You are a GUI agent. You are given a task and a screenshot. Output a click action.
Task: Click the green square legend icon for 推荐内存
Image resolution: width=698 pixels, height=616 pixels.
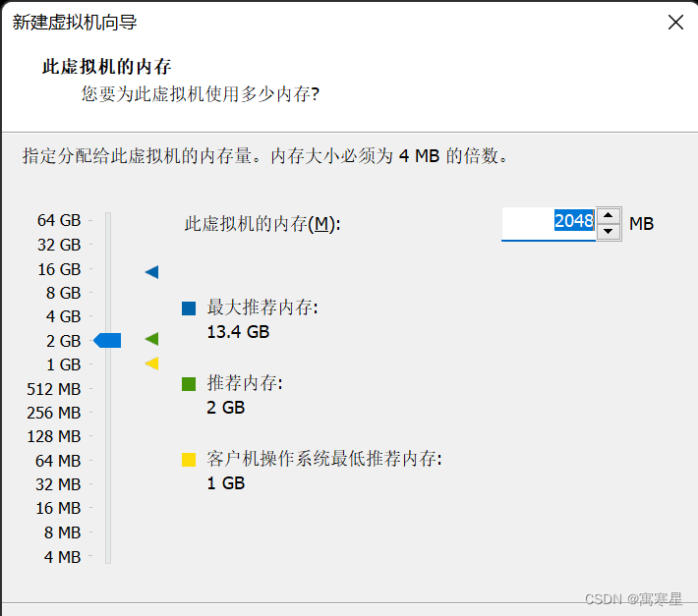(189, 384)
